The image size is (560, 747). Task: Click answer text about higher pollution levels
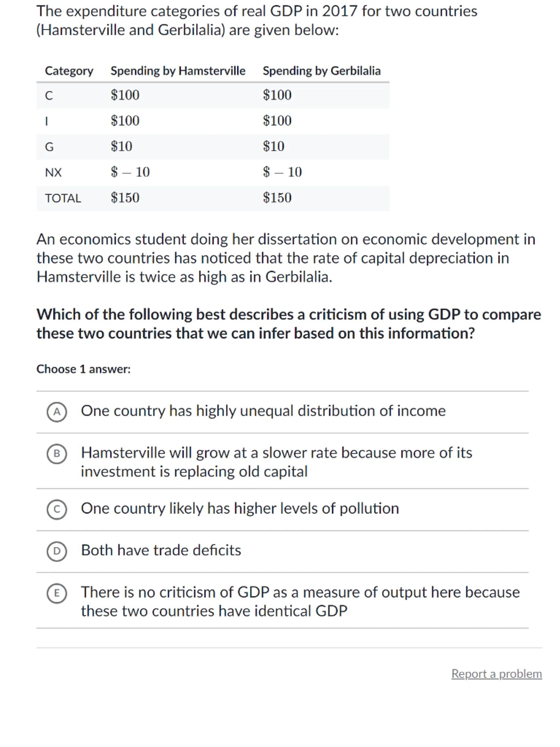click(240, 509)
